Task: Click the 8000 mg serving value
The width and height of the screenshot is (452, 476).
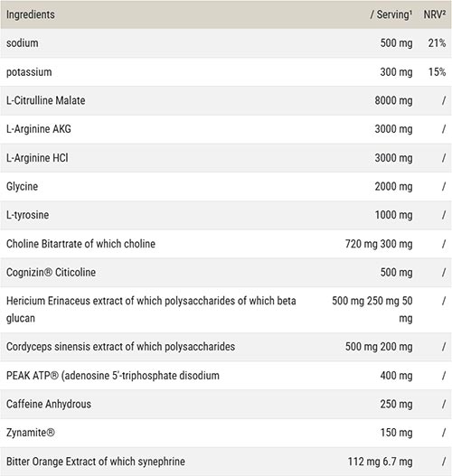Action: [x=393, y=100]
